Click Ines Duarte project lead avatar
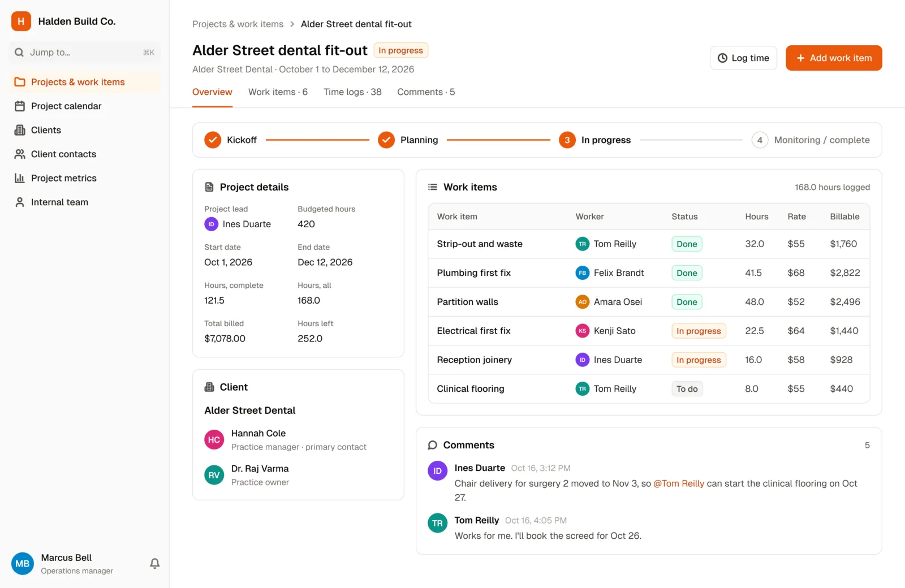This screenshot has width=905, height=588. 211,224
